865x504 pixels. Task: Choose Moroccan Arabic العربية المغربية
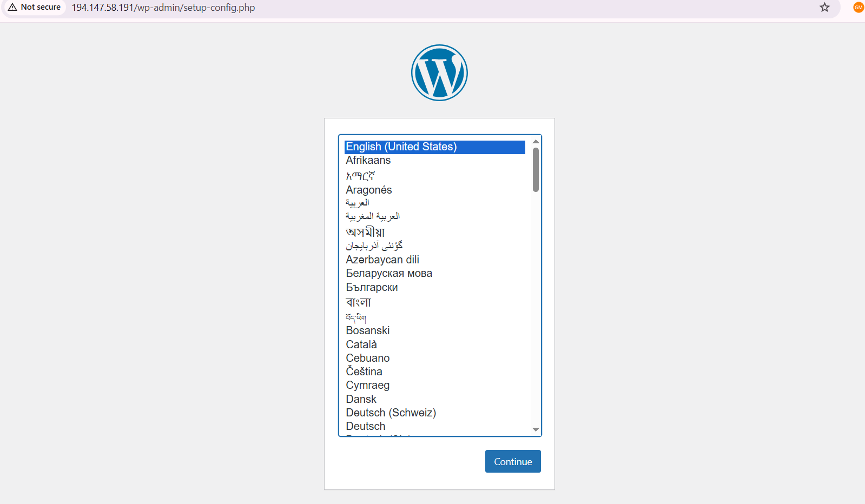[x=435, y=216]
